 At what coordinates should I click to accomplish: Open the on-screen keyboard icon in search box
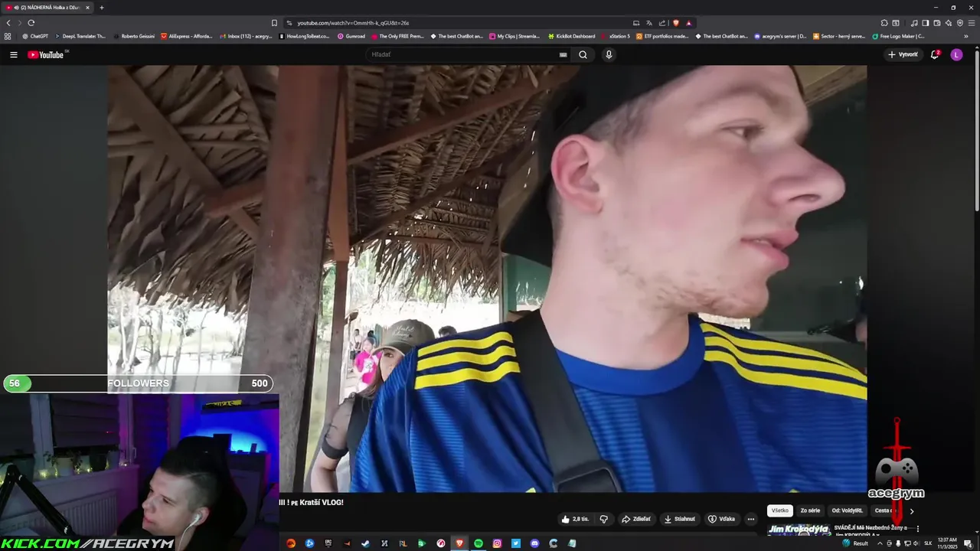(x=563, y=54)
